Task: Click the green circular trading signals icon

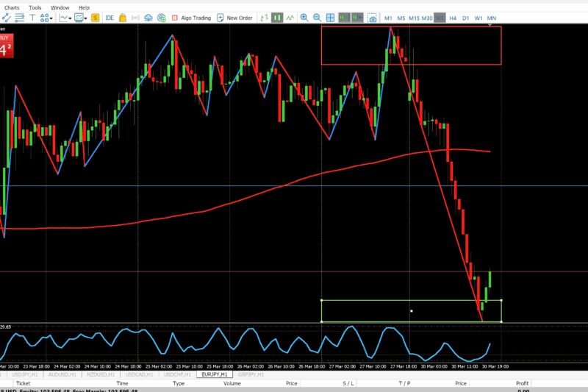Action: coord(162,18)
